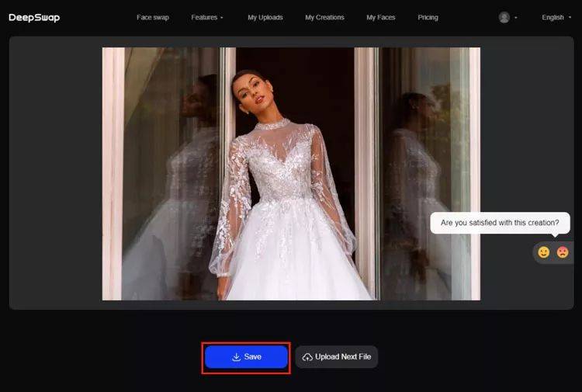The image size is (582, 392).
Task: Navigate to My Faces
Action: click(x=381, y=17)
